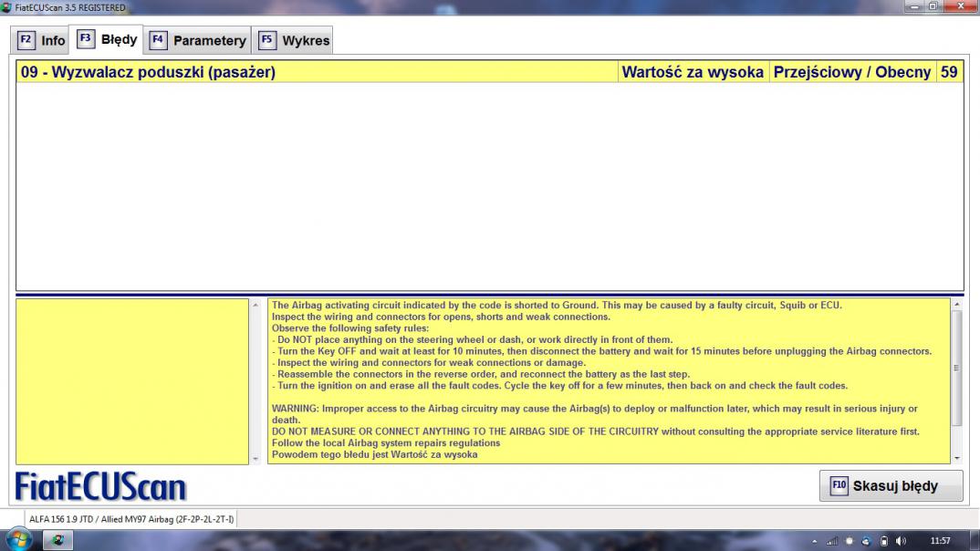Open the Windows Start menu

tap(18, 539)
